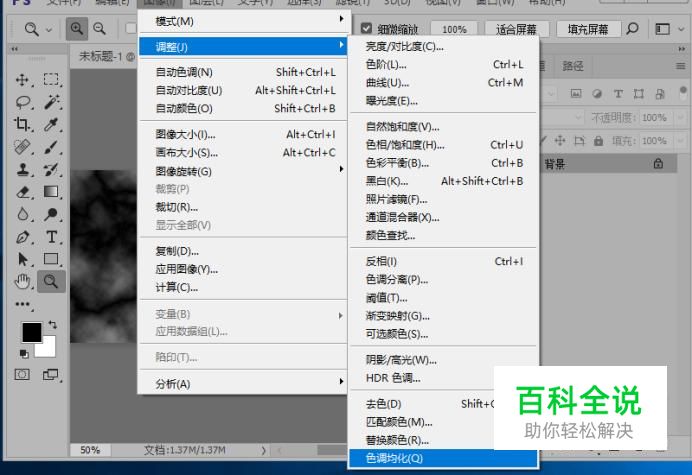692x475 pixels.
Task: Open the layer fill dropdown arrow
Action: (x=681, y=141)
